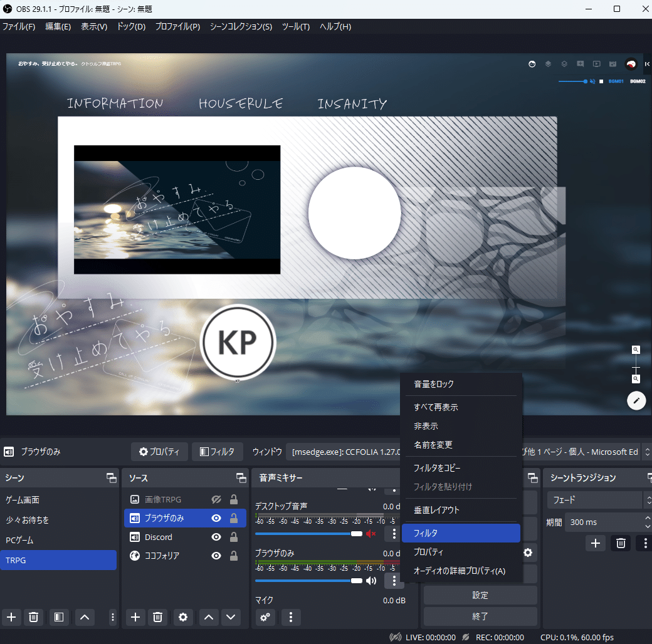
Task: Click 終了 button in Controls
Action: (480, 616)
